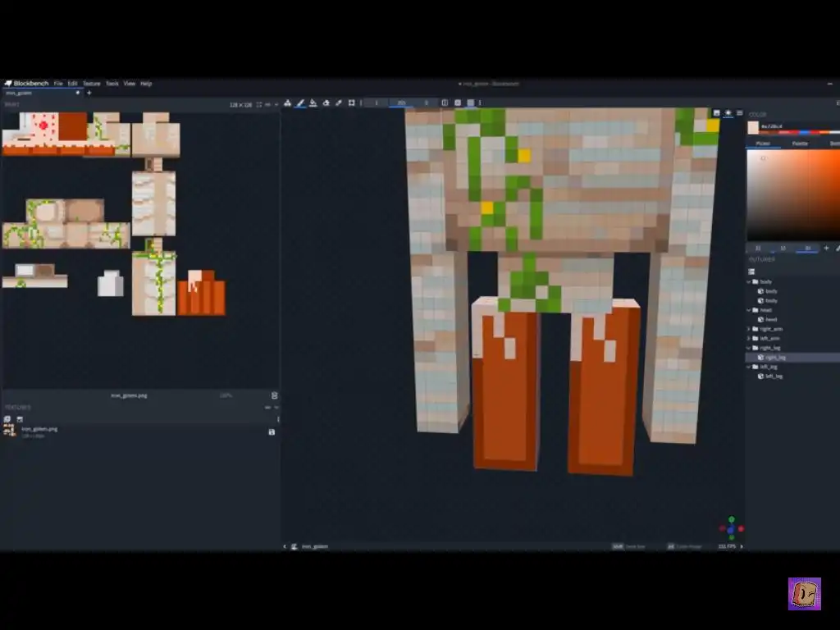Click the UV editor lock icon
The height and width of the screenshot is (630, 840).
tap(274, 396)
